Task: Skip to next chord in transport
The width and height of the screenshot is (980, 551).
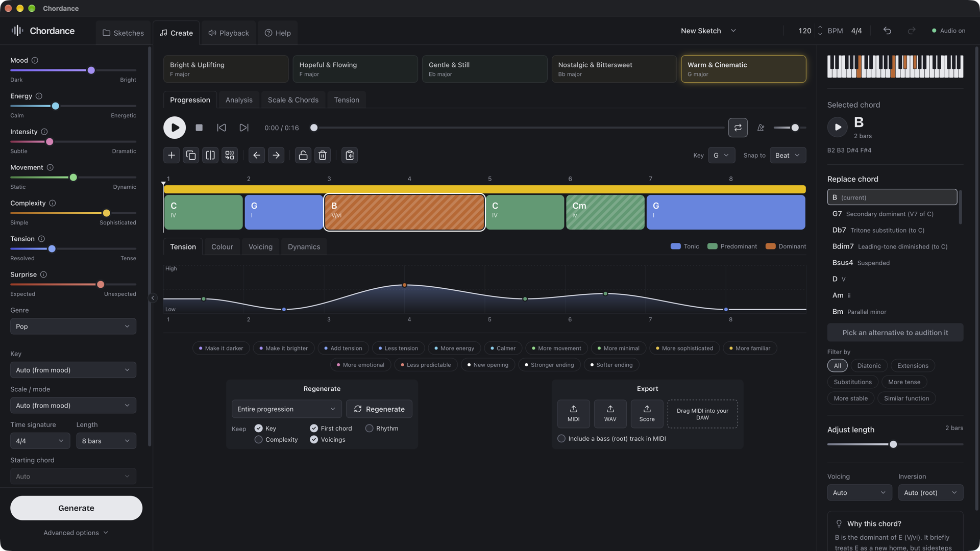Action: 244,128
